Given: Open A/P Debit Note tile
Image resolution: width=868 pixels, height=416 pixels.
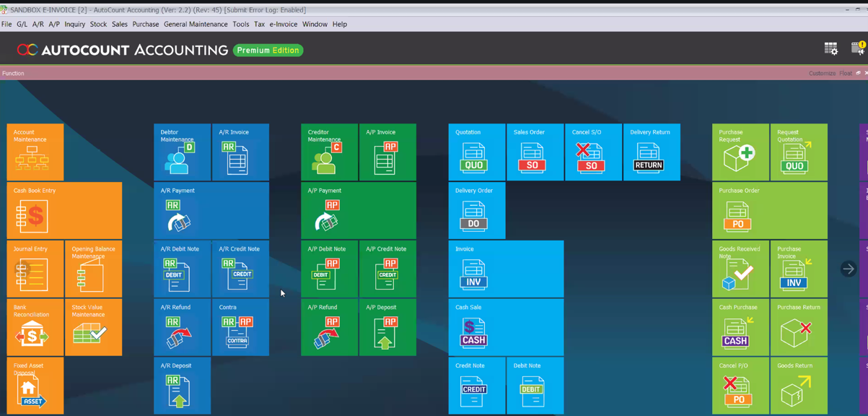Looking at the screenshot, I should click(330, 269).
